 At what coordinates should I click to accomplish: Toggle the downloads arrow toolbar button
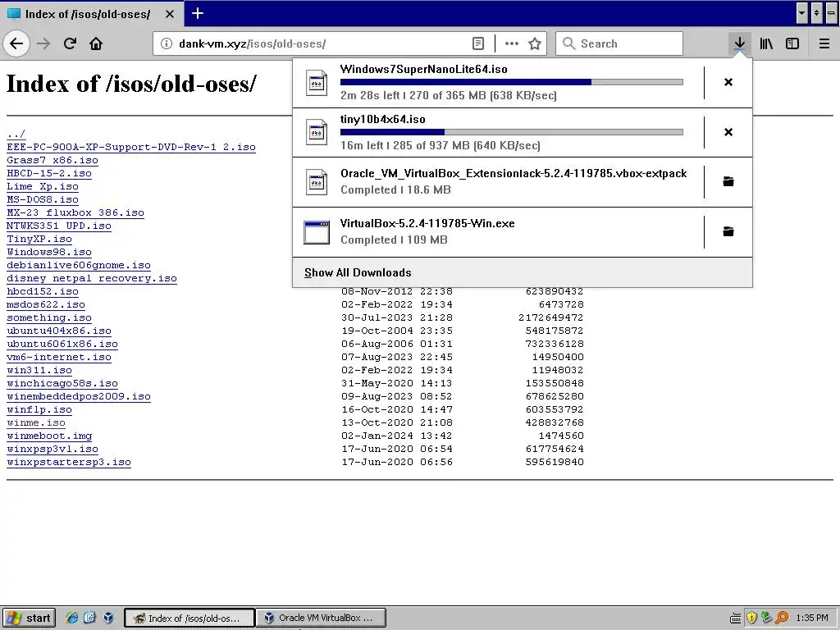739,43
